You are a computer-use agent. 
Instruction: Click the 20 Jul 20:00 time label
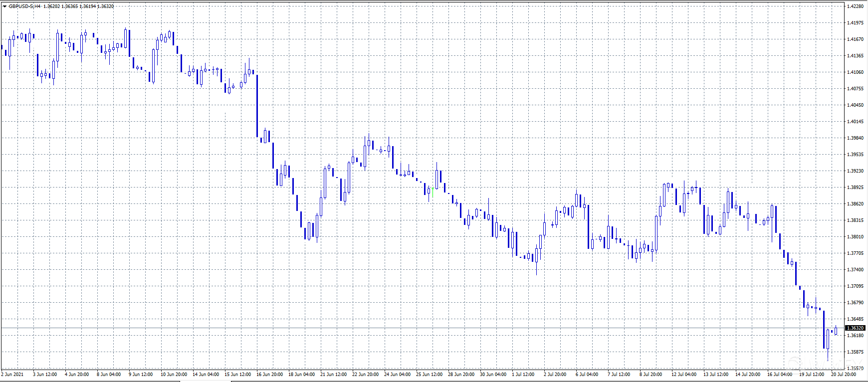843,375
